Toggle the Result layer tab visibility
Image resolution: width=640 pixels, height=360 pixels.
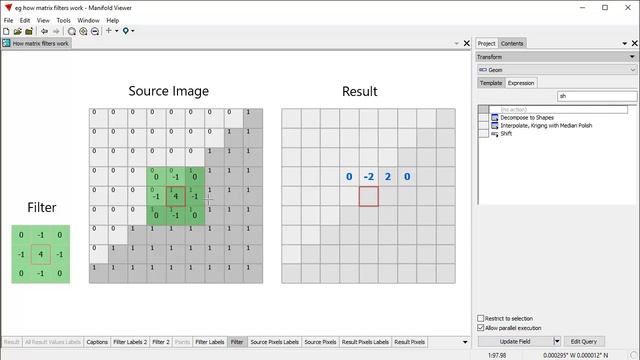click(x=11, y=342)
